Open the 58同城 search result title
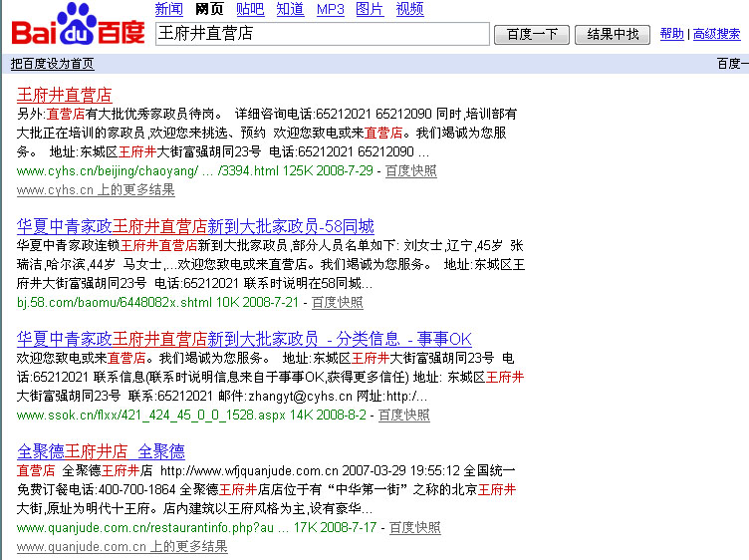This screenshot has height=560, width=749. tap(195, 225)
